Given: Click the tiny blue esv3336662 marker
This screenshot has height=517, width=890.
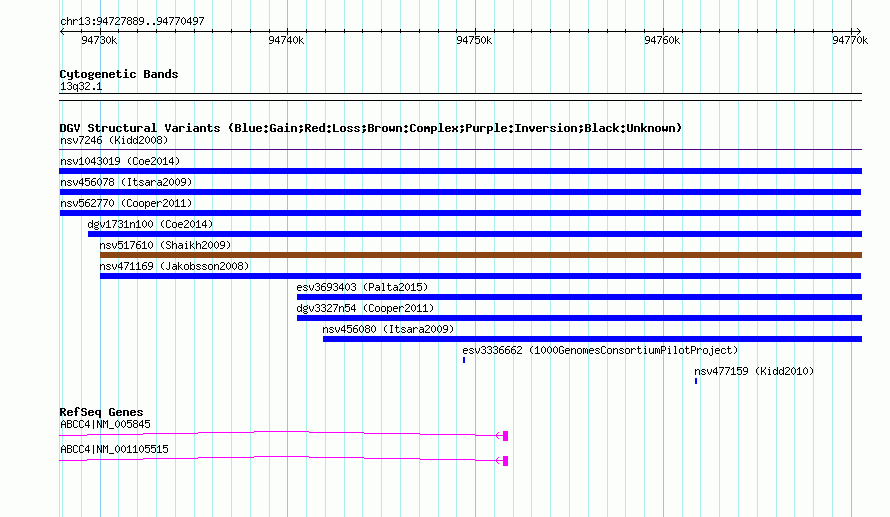Looking at the screenshot, I should click(x=464, y=360).
